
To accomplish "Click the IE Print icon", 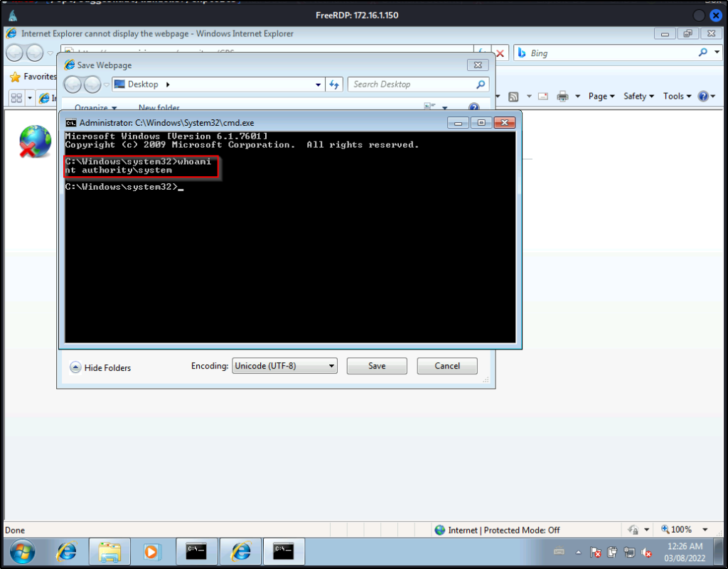I will (x=563, y=97).
